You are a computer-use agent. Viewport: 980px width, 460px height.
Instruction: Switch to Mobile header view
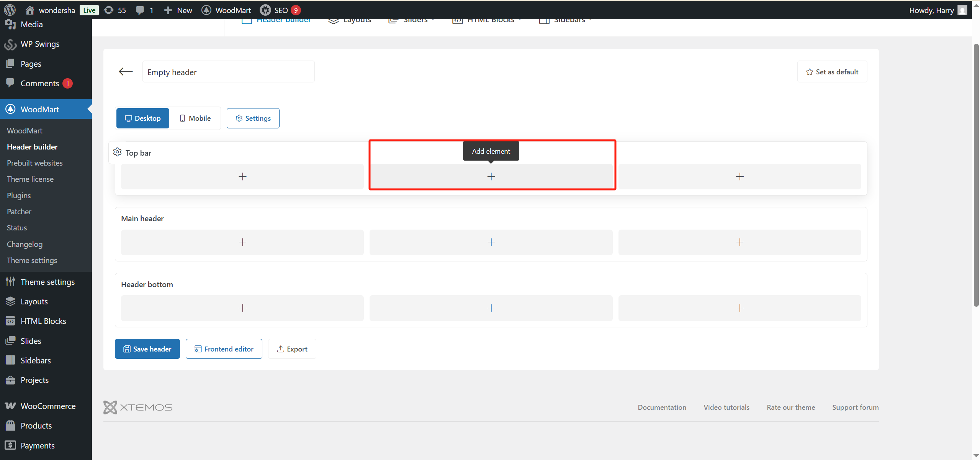pyautogui.click(x=195, y=118)
